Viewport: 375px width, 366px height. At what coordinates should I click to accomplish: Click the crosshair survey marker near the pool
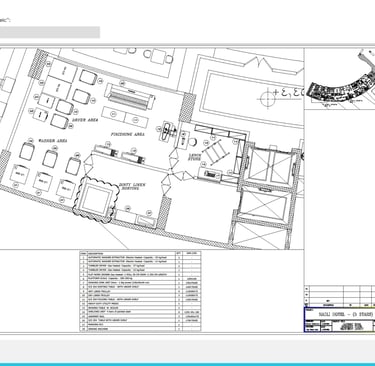[267, 99]
